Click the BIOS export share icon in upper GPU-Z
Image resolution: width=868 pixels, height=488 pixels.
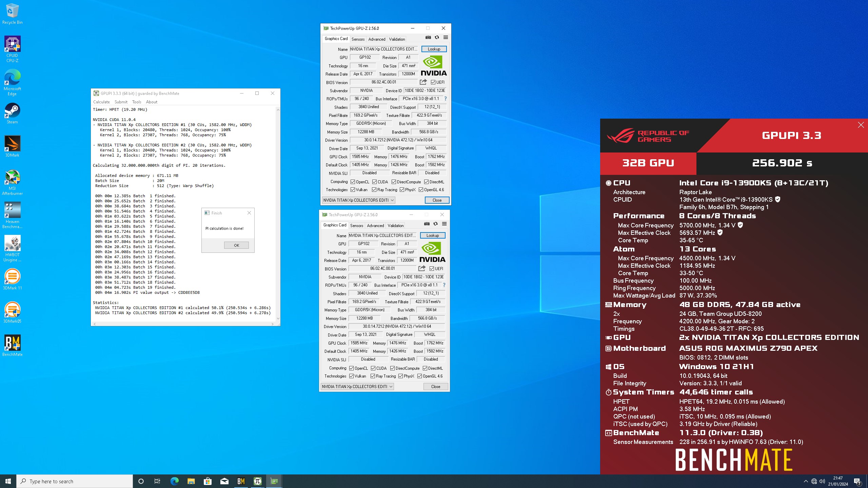coord(423,82)
